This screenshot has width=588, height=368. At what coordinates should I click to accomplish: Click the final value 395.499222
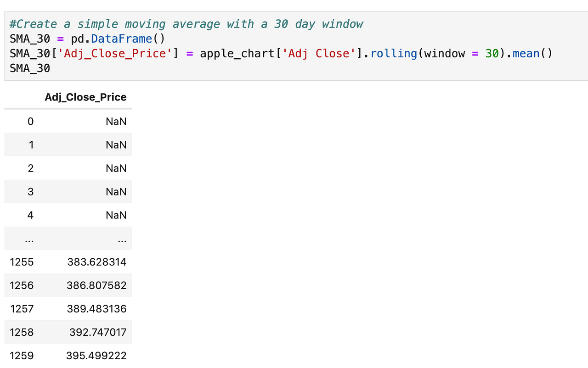tap(96, 355)
